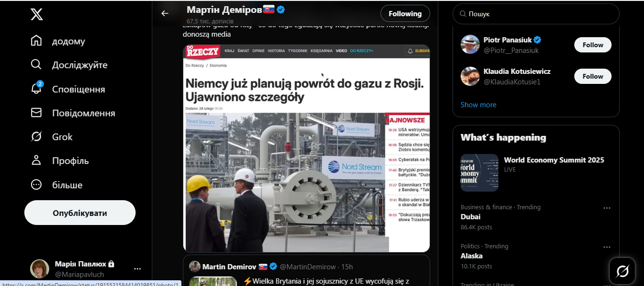Image resolution: width=644 pixels, height=286 pixels.
Task: Click the "What's happening" heading
Action: point(503,138)
